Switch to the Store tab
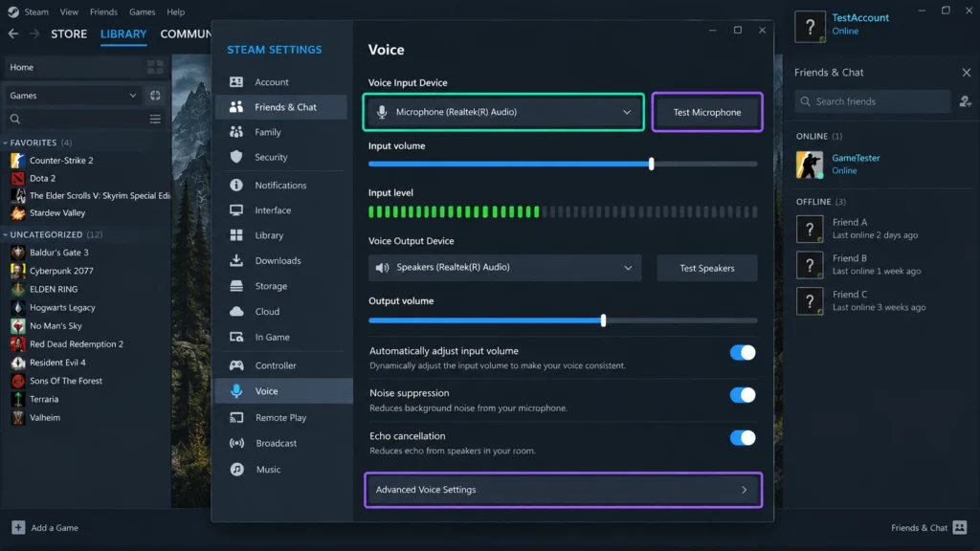This screenshot has width=980, height=551. click(69, 33)
